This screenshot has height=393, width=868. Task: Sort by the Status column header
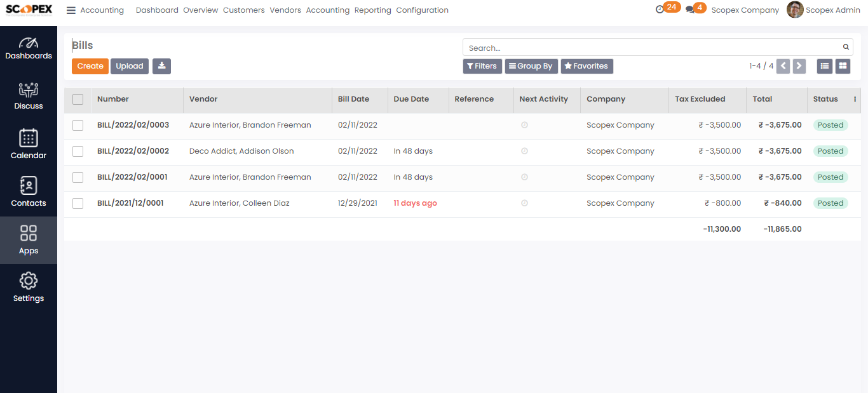[x=825, y=99]
